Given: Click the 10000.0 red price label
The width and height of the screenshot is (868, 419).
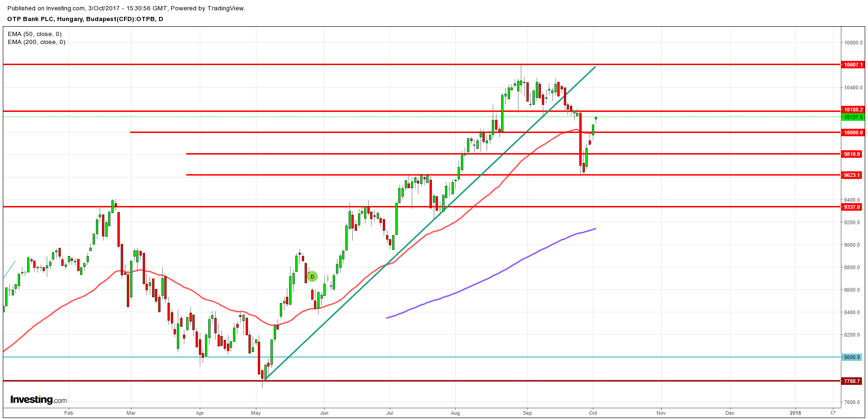Looking at the screenshot, I should 852,132.
